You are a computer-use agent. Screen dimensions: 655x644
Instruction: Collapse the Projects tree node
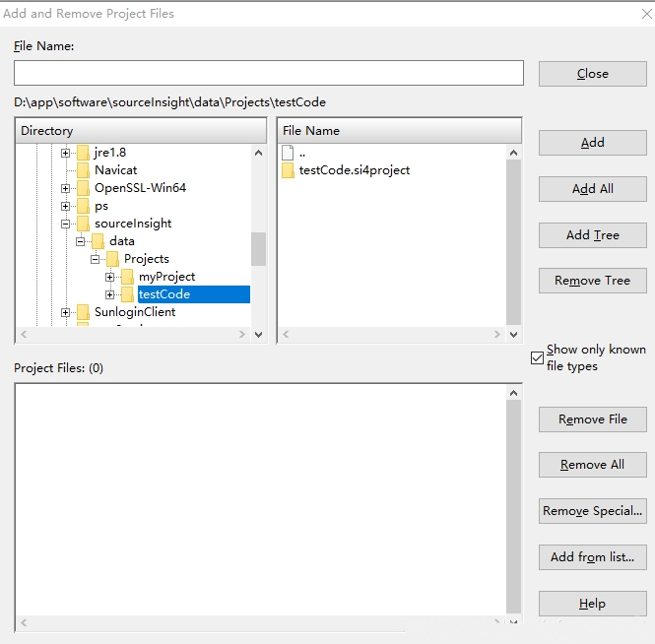tap(96, 259)
